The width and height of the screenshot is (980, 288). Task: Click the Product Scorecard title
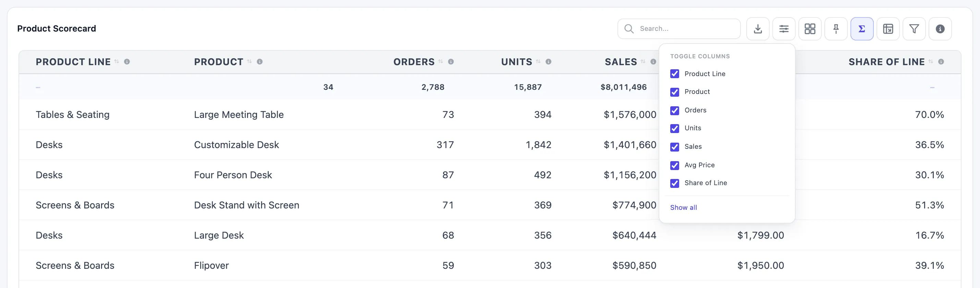(57, 28)
